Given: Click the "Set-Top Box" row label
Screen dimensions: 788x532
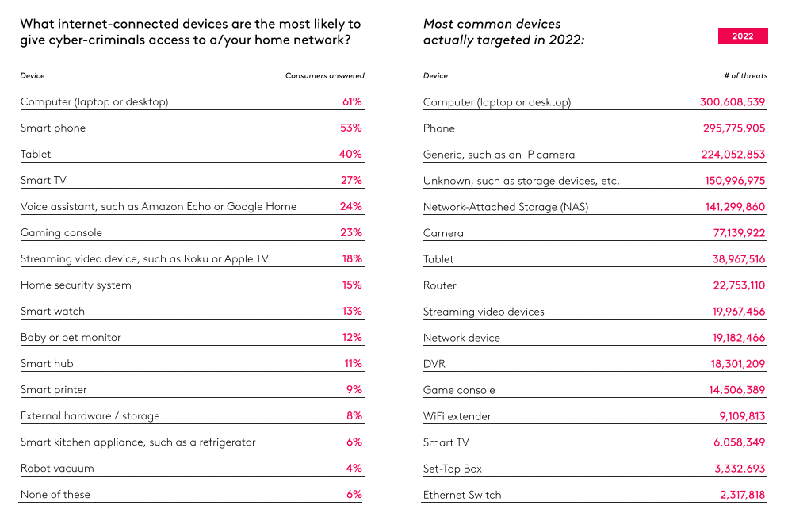Looking at the screenshot, I should coord(453,469).
